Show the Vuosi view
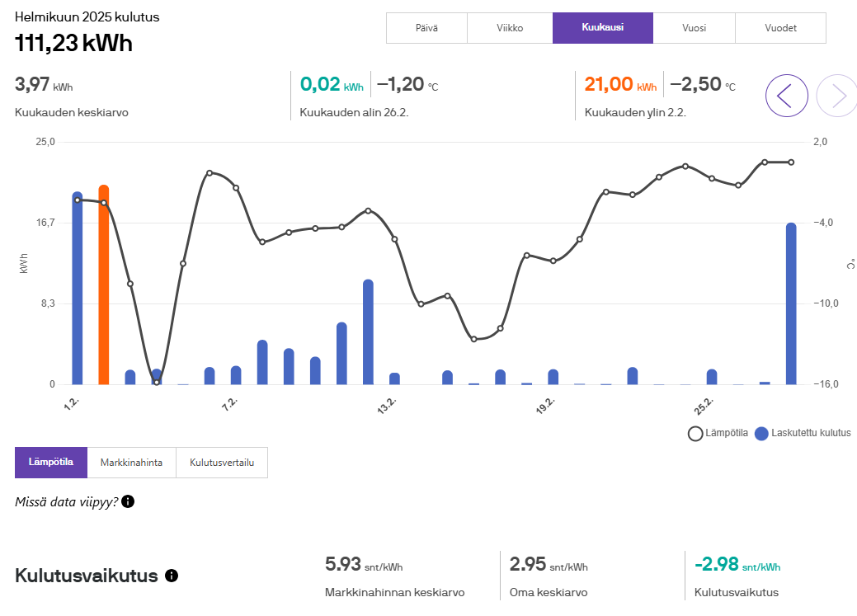 pos(694,28)
